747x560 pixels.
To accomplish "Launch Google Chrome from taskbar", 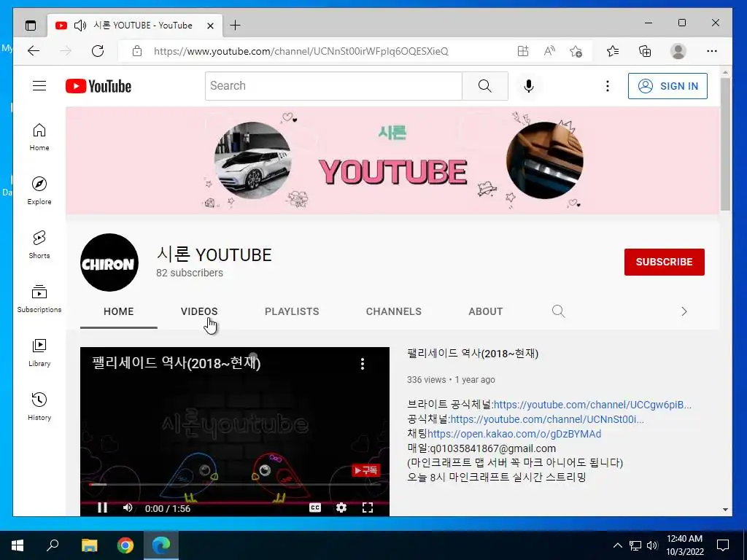I will tap(125, 545).
